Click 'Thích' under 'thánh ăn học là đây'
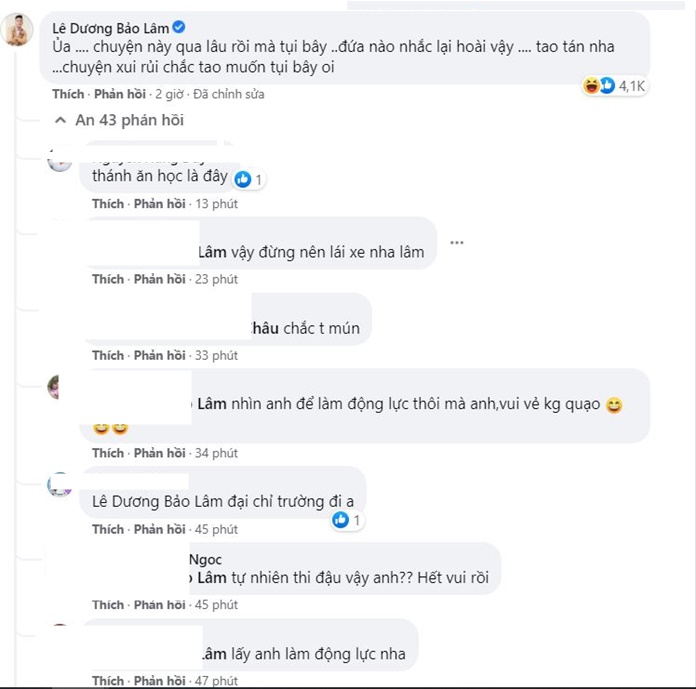Viewport: 696px width, 689px height. 107,204
